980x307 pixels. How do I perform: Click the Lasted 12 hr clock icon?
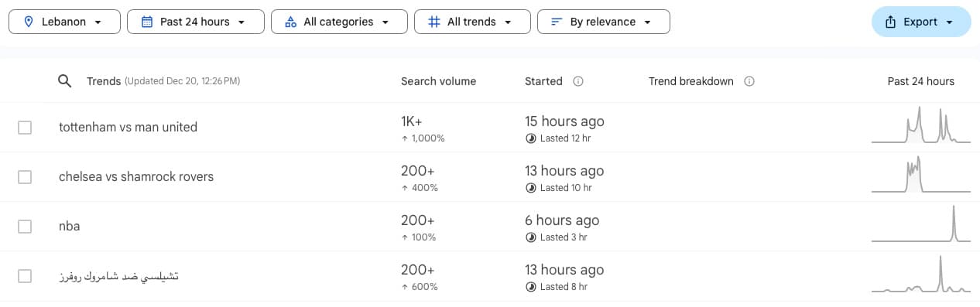pos(530,138)
